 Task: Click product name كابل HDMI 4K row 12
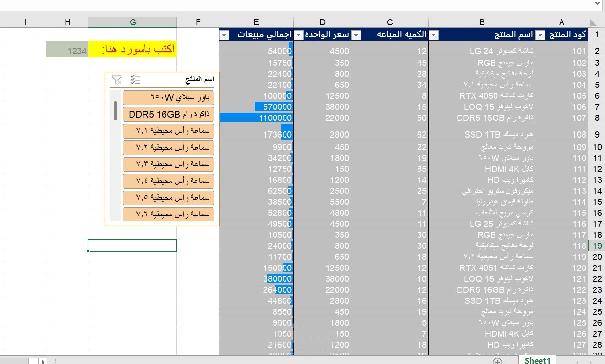(482, 169)
